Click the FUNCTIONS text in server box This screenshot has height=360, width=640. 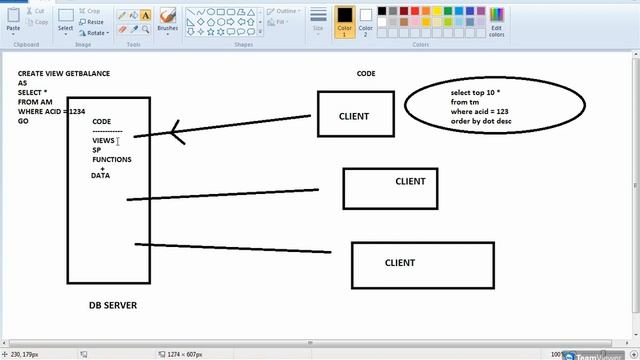coord(112,160)
